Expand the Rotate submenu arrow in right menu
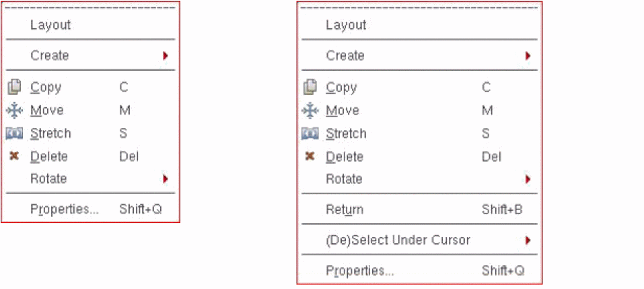 pyautogui.click(x=528, y=179)
